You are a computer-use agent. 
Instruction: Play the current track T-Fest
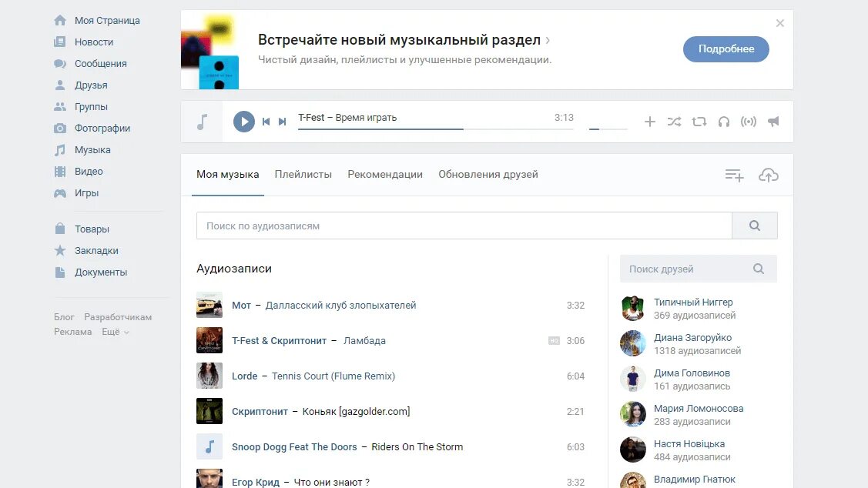243,122
